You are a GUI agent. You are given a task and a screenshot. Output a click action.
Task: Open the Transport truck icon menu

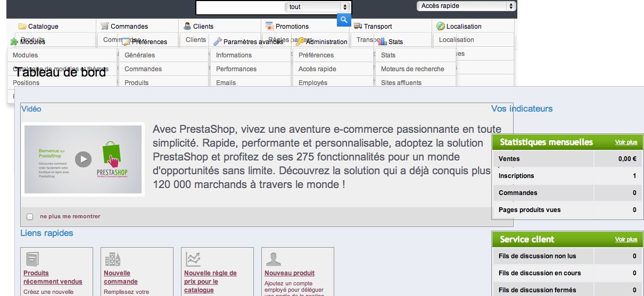[358, 27]
